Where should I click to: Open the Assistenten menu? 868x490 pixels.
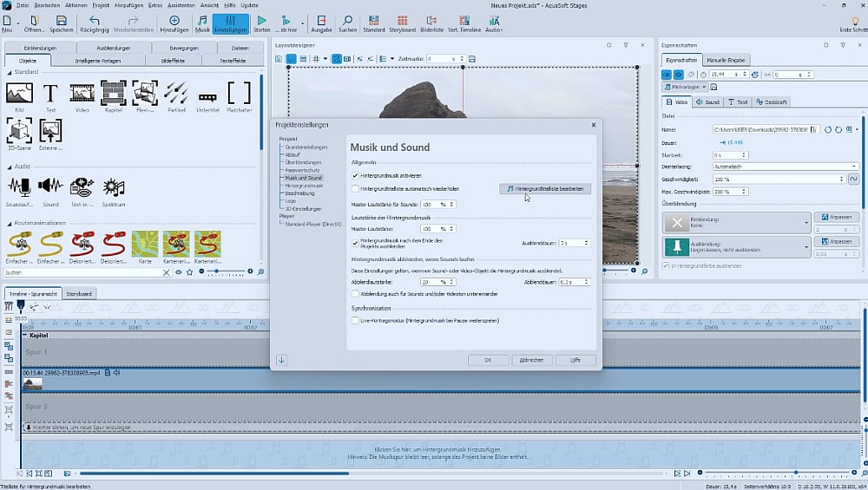(181, 5)
